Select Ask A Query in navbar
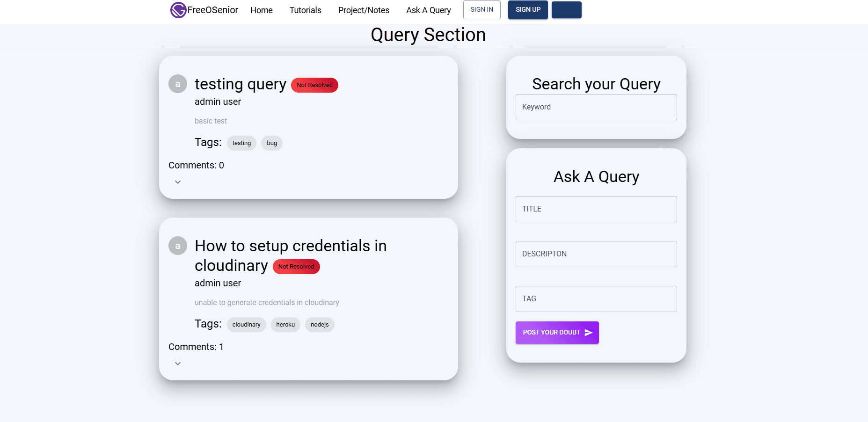Image resolution: width=868 pixels, height=422 pixels. (428, 10)
